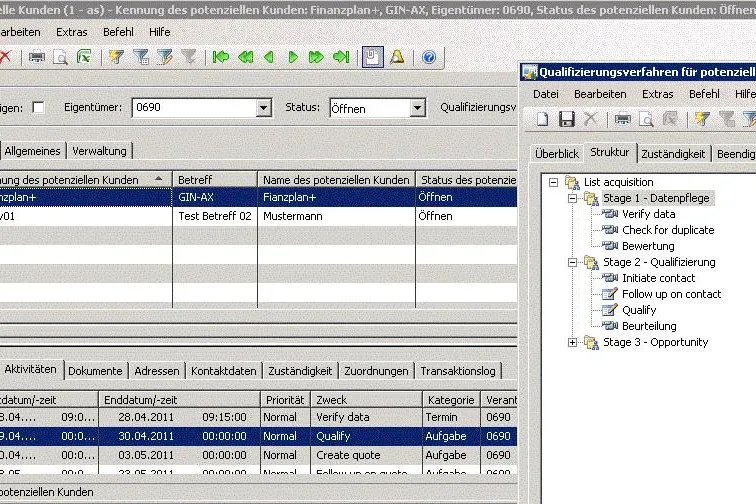Screen dimensions: 756x504
Task: Open Extras menu in Qualifizierungsverfahren window
Action: click(658, 94)
